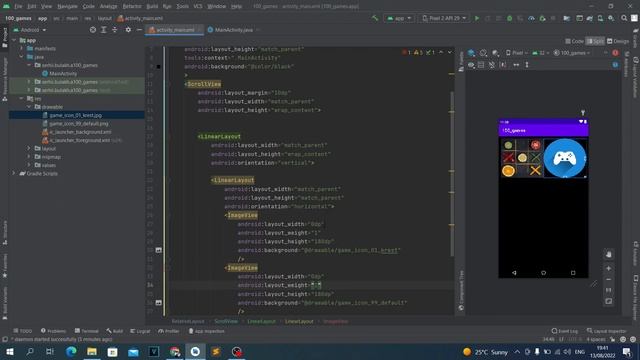Open the Problems tool window
The image size is (640, 360).
point(53,331)
